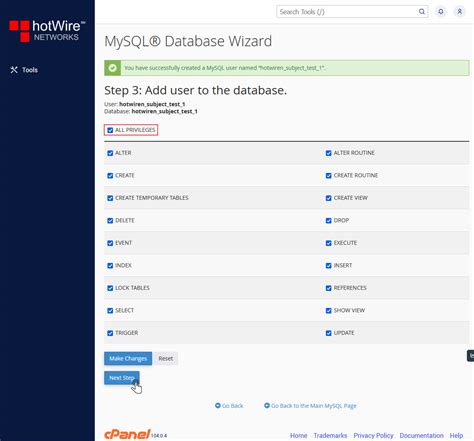This screenshot has height=441, width=474.
Task: Toggle the LOCK TABLES checkbox
Action: (x=110, y=288)
